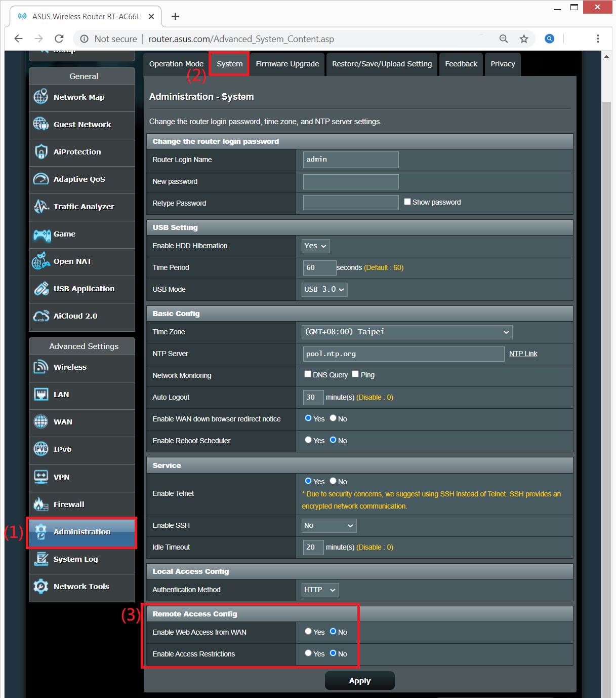Click the Apply button
The image size is (616, 698).
359,681
